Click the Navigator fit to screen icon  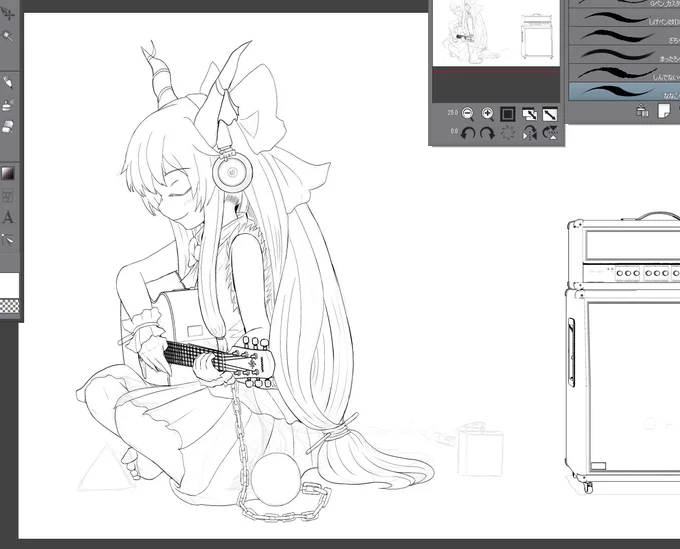click(529, 114)
